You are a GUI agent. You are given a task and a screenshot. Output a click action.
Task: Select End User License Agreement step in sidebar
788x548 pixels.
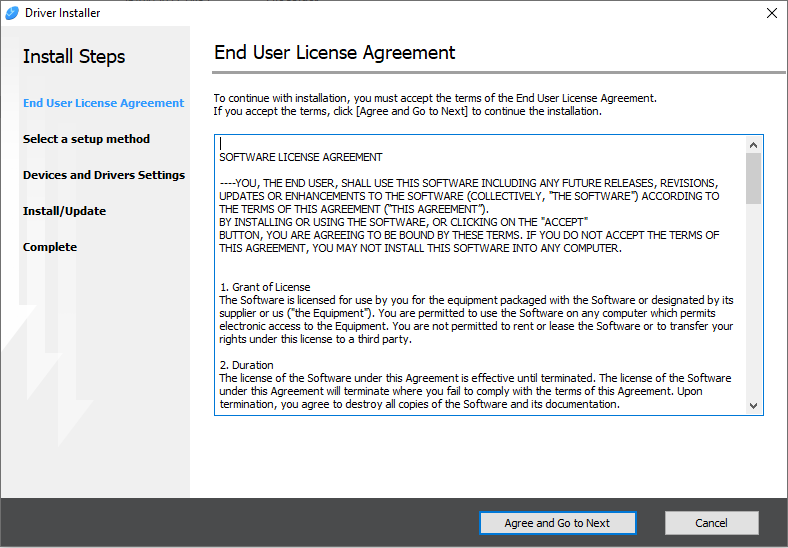pyautogui.click(x=103, y=103)
